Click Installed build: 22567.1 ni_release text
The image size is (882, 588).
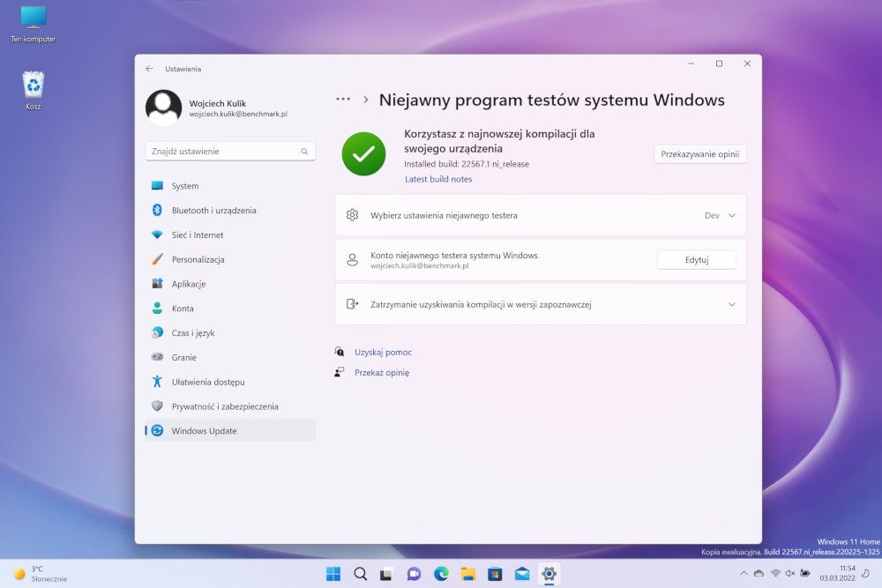pos(467,164)
